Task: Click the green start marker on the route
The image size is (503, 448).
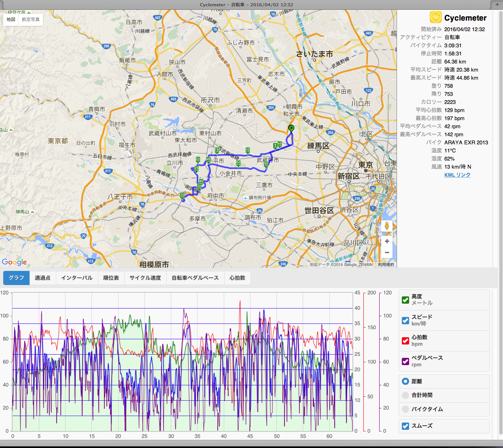Action: point(291,129)
